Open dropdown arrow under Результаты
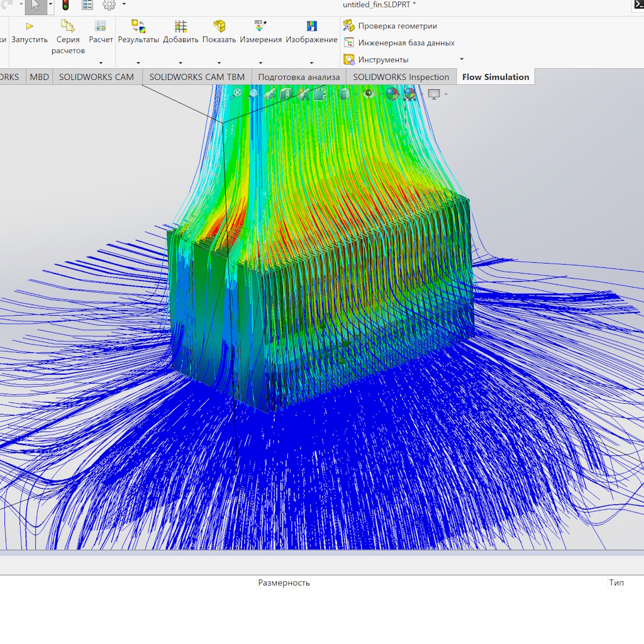Viewport: 644px width, 644px height. pyautogui.click(x=138, y=63)
